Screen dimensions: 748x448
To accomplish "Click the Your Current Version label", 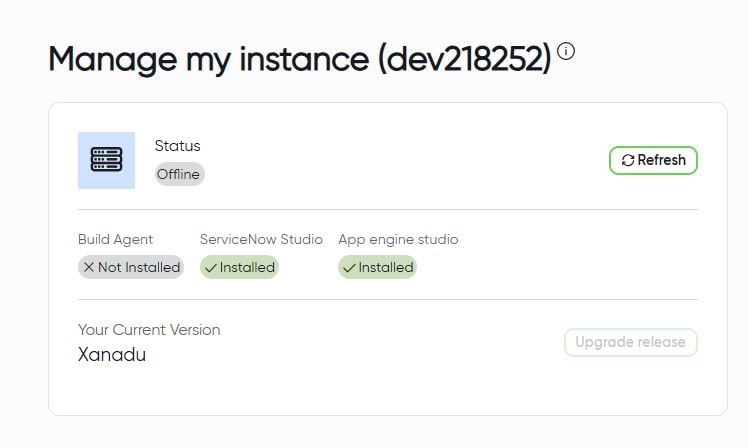I will pos(149,330).
